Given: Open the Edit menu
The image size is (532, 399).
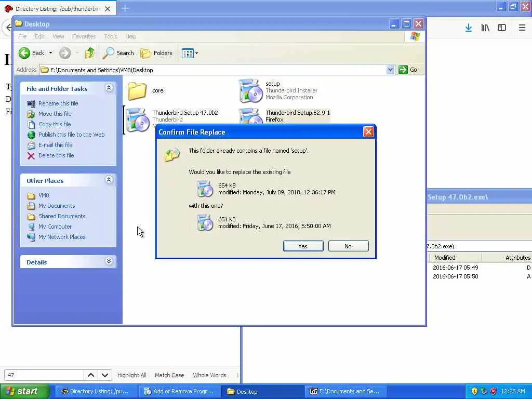Looking at the screenshot, I should (x=39, y=36).
